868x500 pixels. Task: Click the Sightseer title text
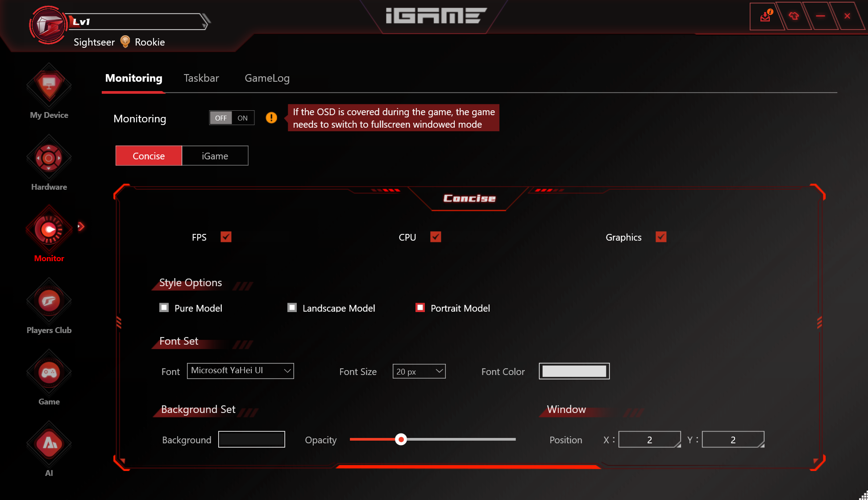[x=94, y=42]
